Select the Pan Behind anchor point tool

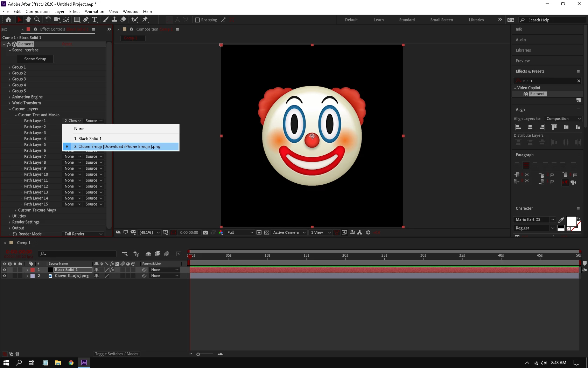click(66, 20)
